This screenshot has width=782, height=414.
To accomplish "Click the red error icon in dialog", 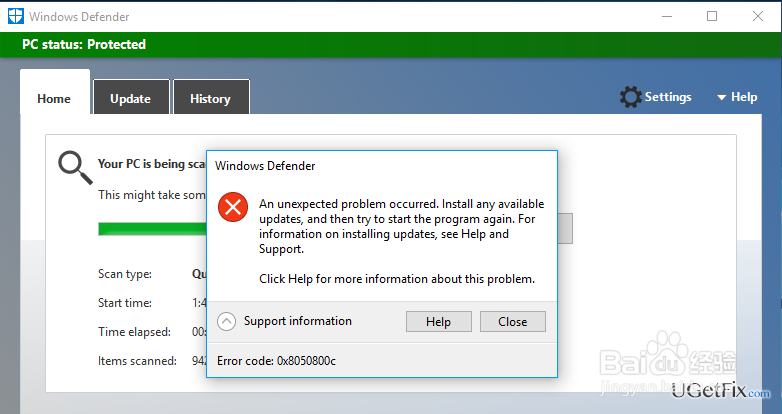I will pyautogui.click(x=233, y=208).
